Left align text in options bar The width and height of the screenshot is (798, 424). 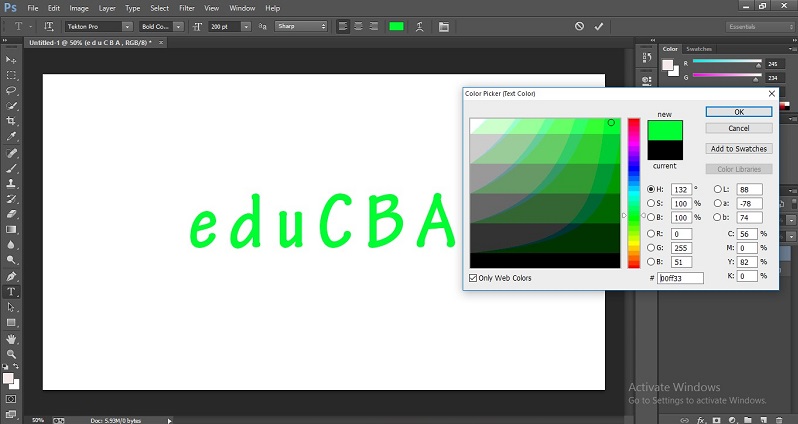[x=343, y=26]
